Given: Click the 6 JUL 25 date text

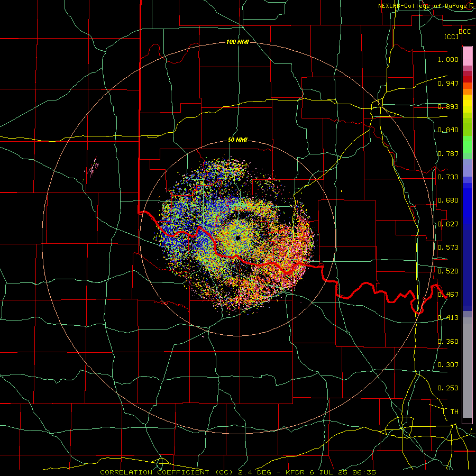Looking at the screenshot, I should coord(329,472).
